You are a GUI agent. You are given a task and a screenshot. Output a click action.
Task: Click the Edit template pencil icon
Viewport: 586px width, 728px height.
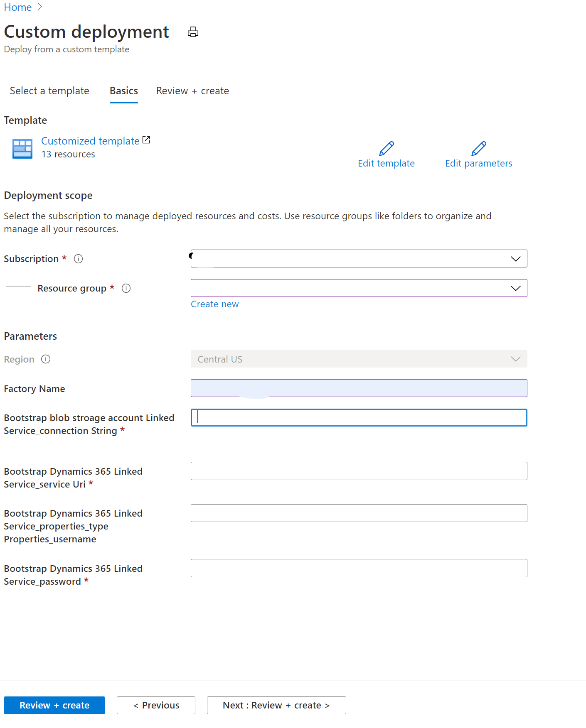click(x=387, y=148)
